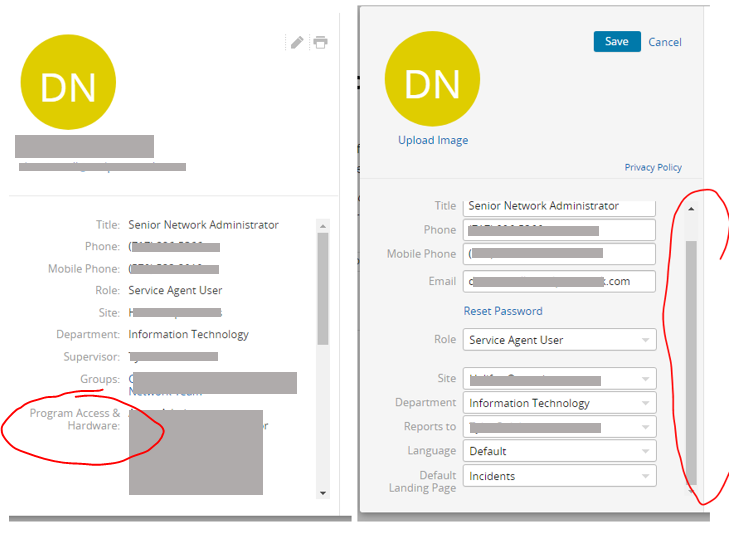
Task: Click into the Phone input field
Action: (559, 230)
